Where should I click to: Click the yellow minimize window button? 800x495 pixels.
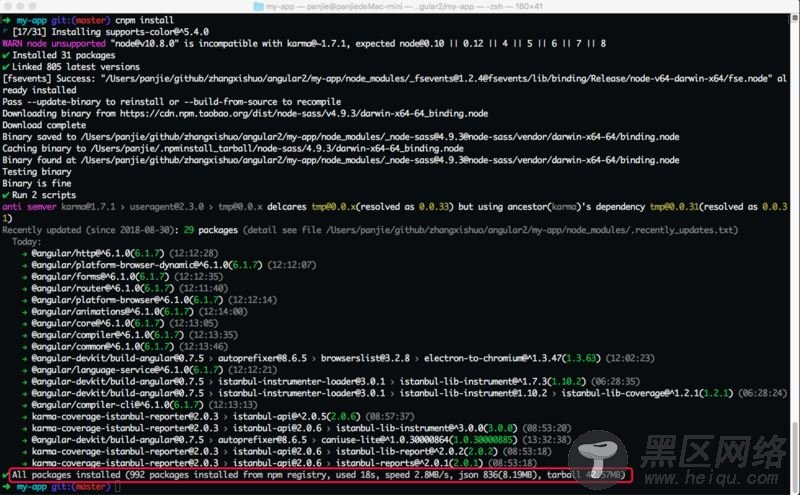coord(20,6)
